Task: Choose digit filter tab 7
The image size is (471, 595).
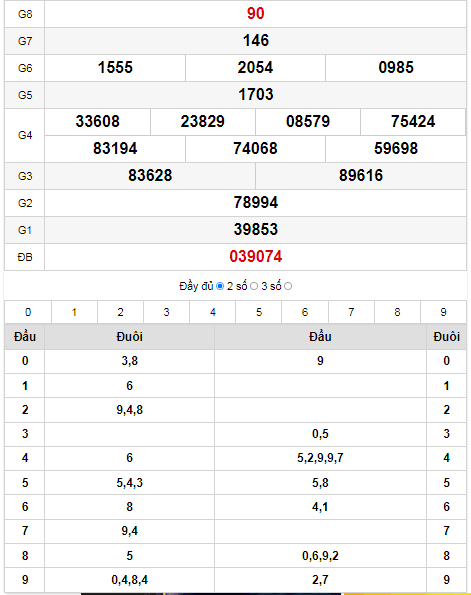Action: tap(351, 312)
